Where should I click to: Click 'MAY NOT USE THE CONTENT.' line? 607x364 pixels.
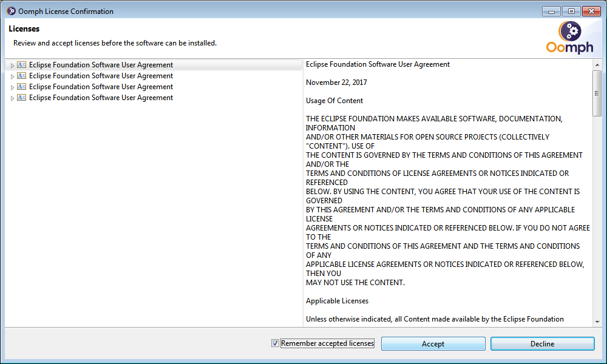[355, 282]
